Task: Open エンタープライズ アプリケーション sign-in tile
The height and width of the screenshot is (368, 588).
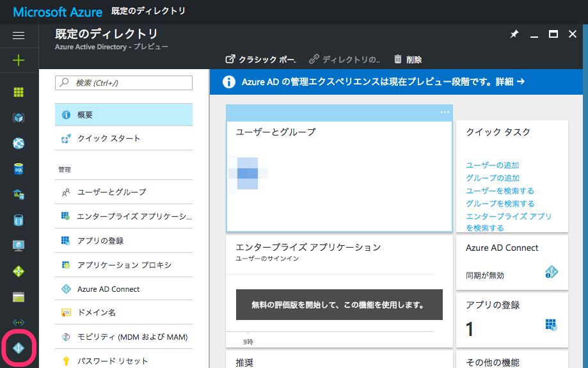Action: pos(339,291)
